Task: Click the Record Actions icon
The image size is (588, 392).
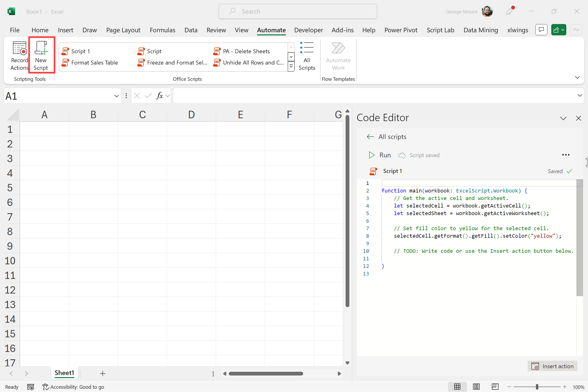Action: (20, 48)
